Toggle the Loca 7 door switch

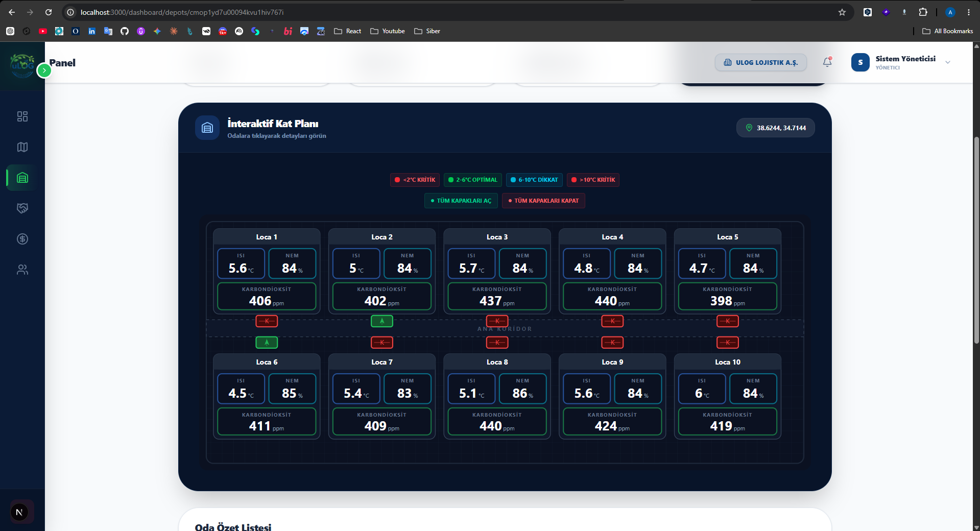pos(382,343)
